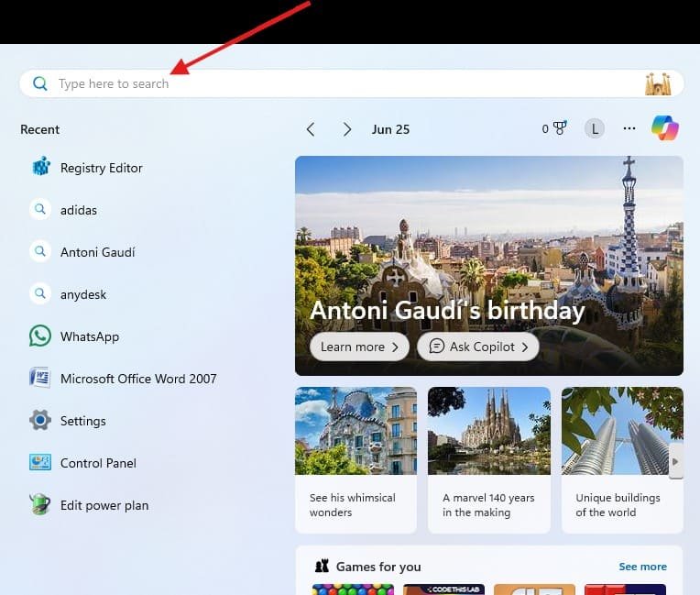Open A marvel 140 years in the making card
The height and width of the screenshot is (595, 700).
tap(489, 460)
